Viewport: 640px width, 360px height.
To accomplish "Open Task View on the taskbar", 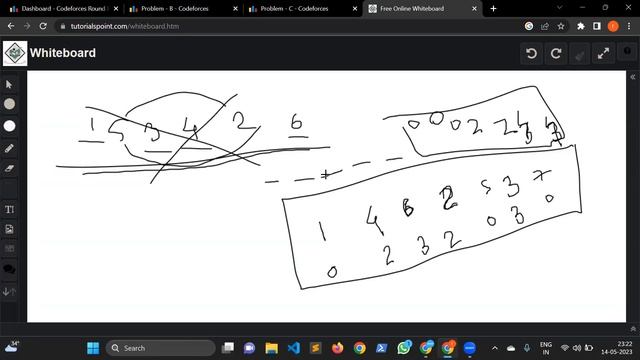I will (228, 348).
